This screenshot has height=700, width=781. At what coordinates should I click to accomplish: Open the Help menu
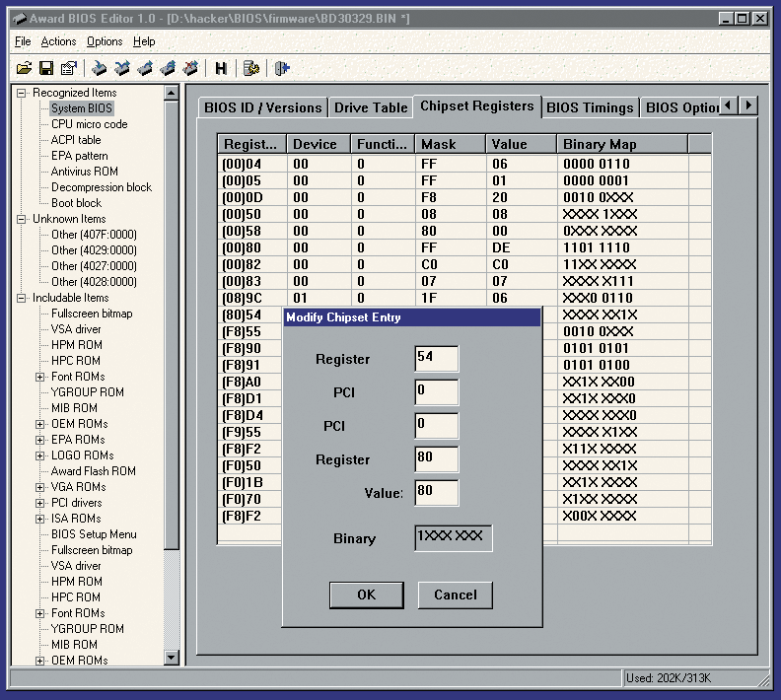[144, 41]
